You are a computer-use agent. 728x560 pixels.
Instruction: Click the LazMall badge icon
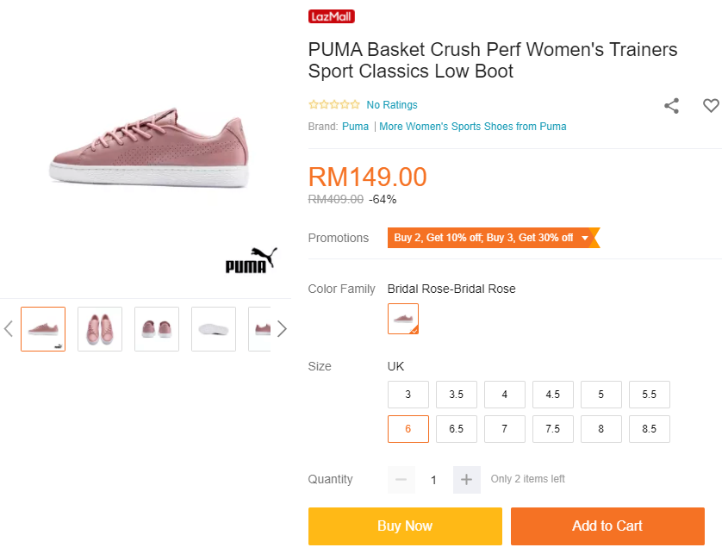point(332,16)
